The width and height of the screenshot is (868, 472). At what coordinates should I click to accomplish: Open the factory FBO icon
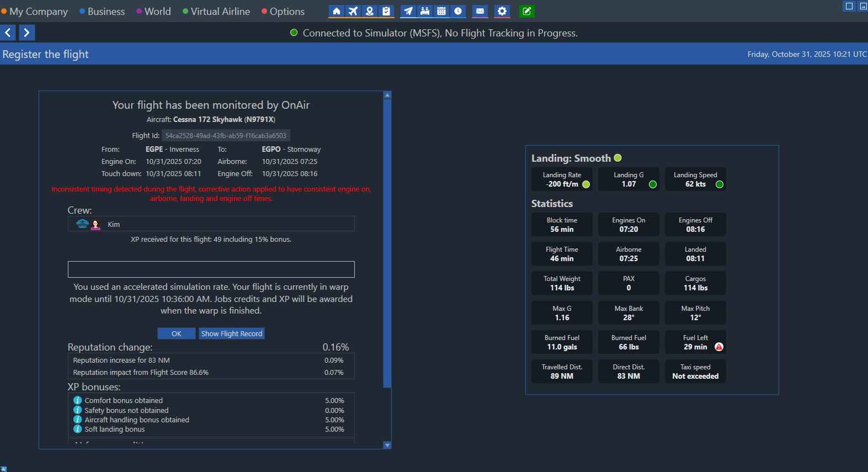coord(425,11)
